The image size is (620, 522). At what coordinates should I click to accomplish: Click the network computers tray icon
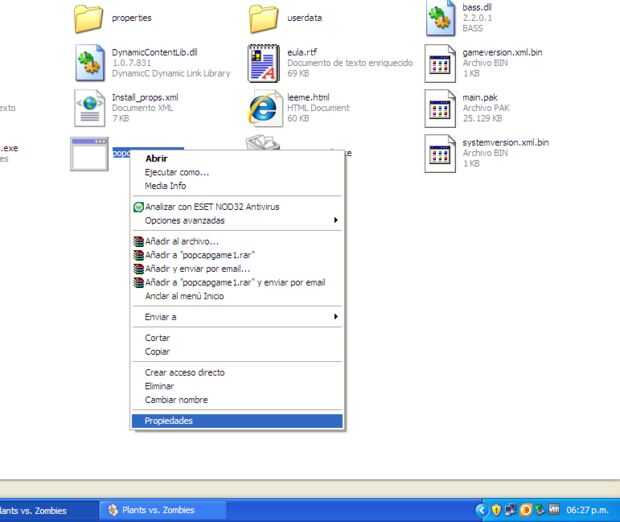(510, 510)
